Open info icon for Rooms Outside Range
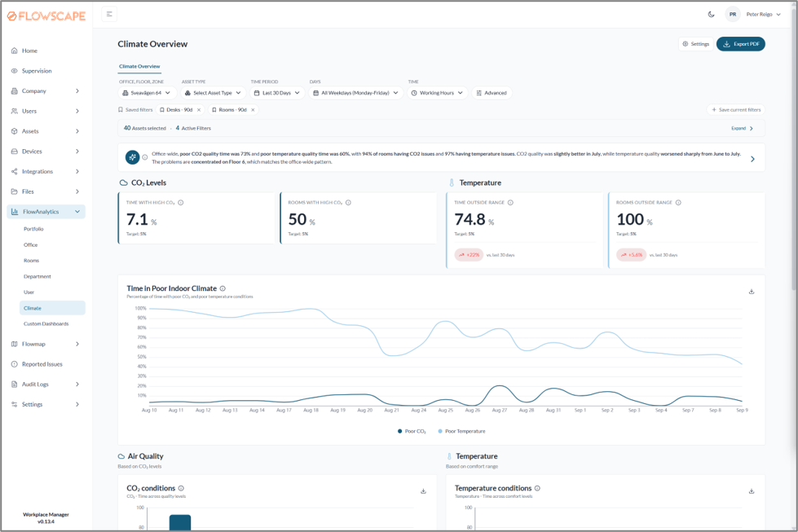The image size is (798, 532). click(678, 202)
